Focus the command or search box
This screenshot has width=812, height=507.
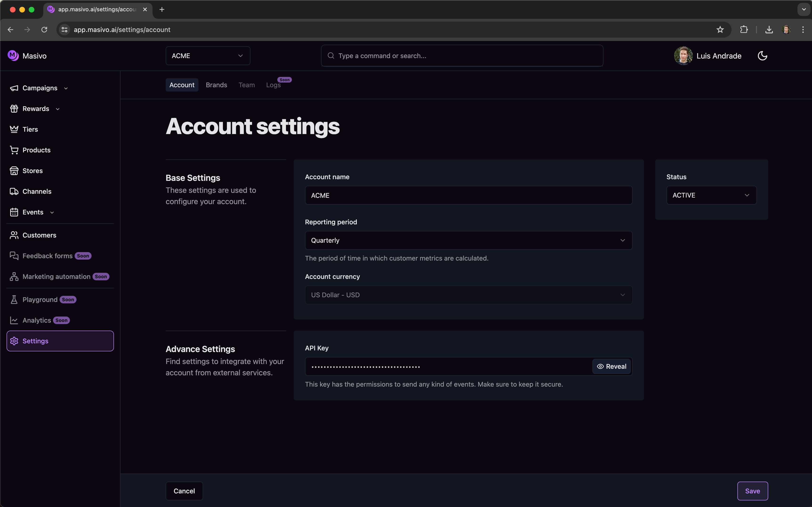(462, 56)
